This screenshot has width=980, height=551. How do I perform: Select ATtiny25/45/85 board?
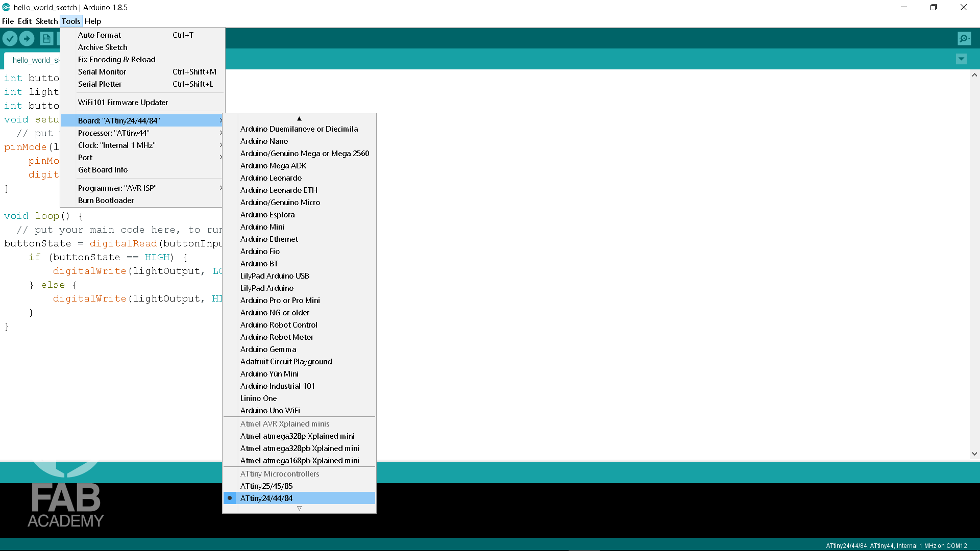tap(299, 486)
